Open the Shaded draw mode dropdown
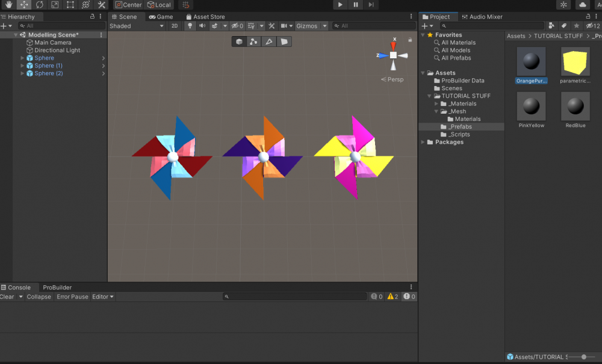The image size is (602, 364). [x=136, y=26]
